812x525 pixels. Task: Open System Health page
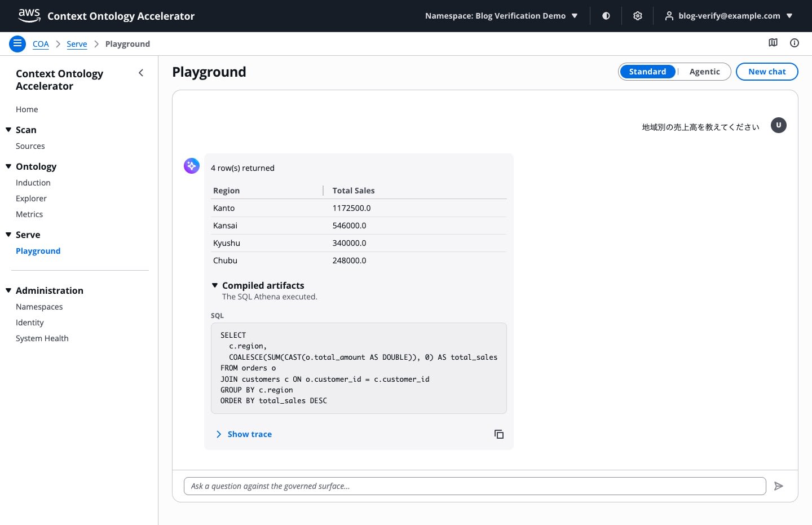pos(42,338)
